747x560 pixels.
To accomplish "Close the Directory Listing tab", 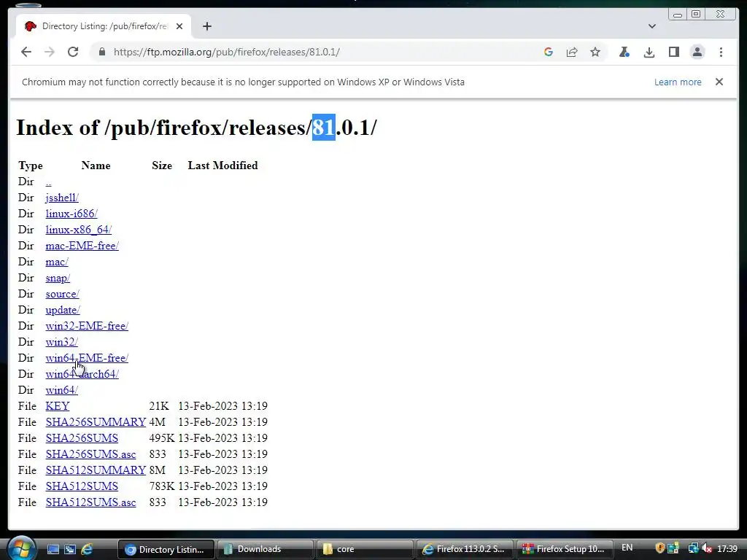I will coord(179,26).
